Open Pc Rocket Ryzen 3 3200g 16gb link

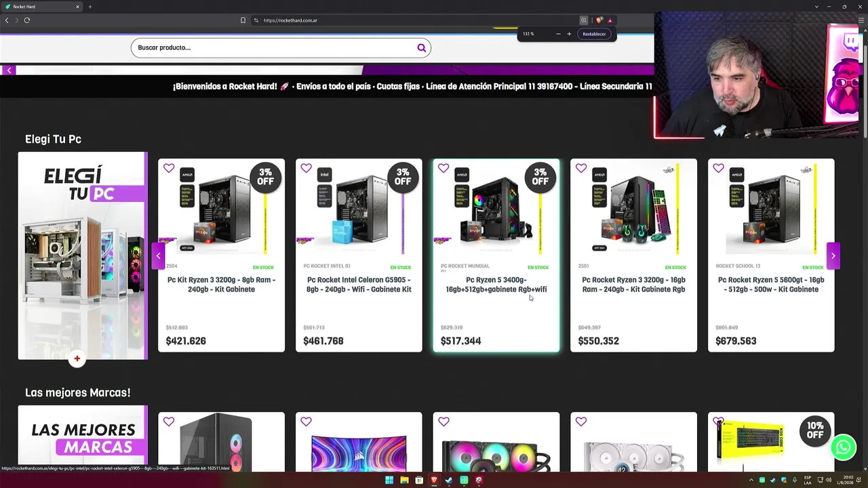(633, 285)
